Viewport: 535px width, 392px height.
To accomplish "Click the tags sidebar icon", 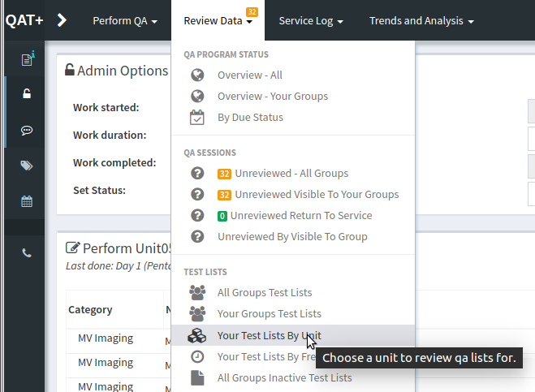I will point(27,166).
